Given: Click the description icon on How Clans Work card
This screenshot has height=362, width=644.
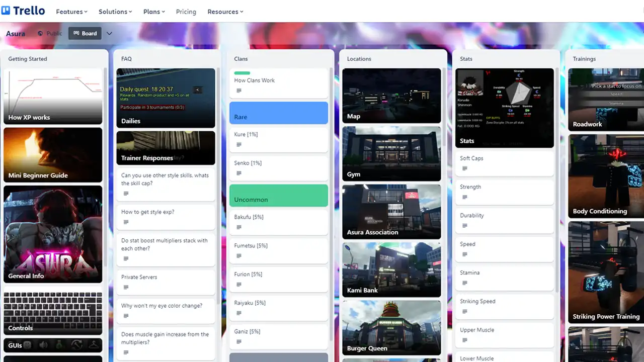Looking at the screenshot, I should tap(239, 90).
